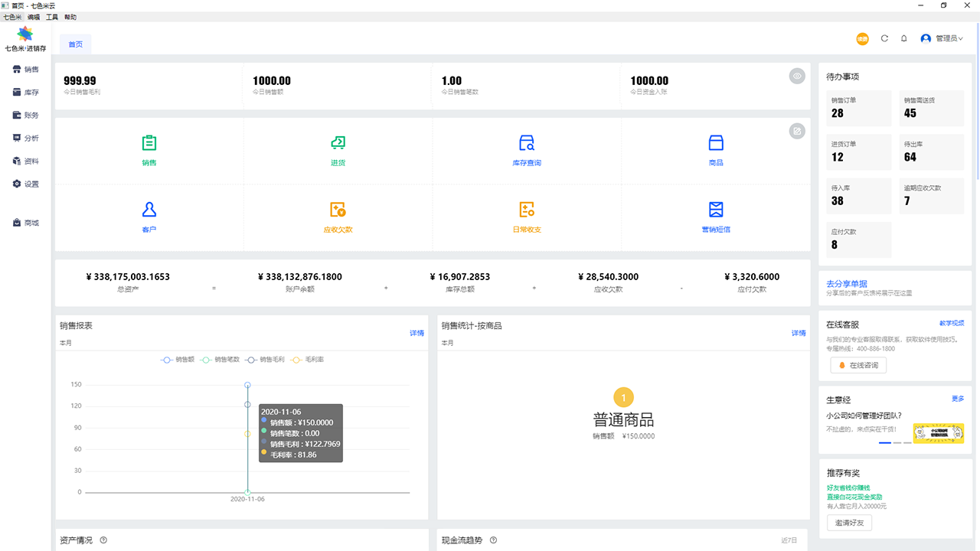
Task: Open the 销售订单 pending card showing 28
Action: point(858,108)
